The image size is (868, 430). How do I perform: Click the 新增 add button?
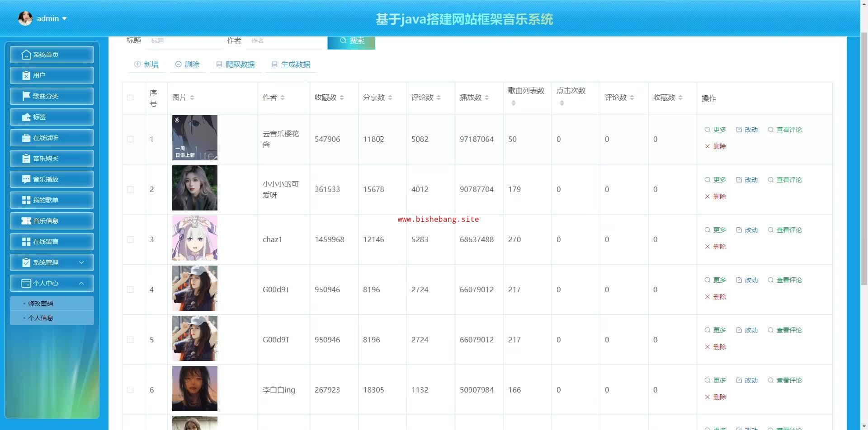coord(146,65)
